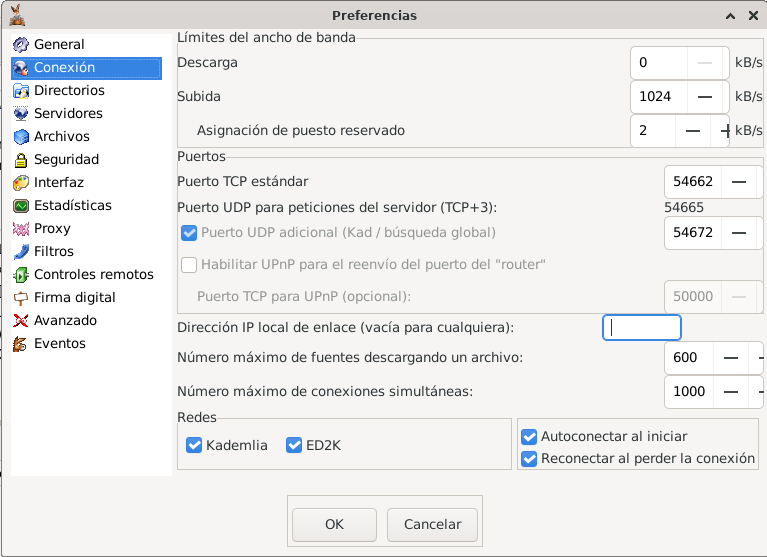This screenshot has width=767, height=557.
Task: Decrease maximum simultaneous connections value
Action: [731, 392]
